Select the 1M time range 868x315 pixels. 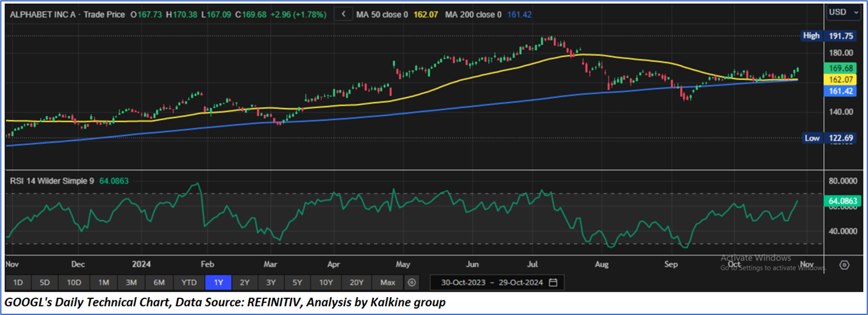click(103, 282)
